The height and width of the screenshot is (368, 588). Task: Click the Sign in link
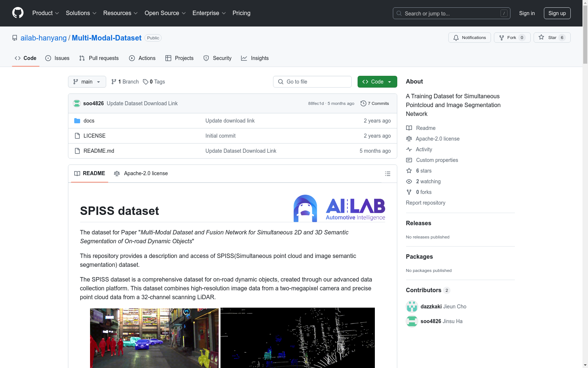[527, 13]
